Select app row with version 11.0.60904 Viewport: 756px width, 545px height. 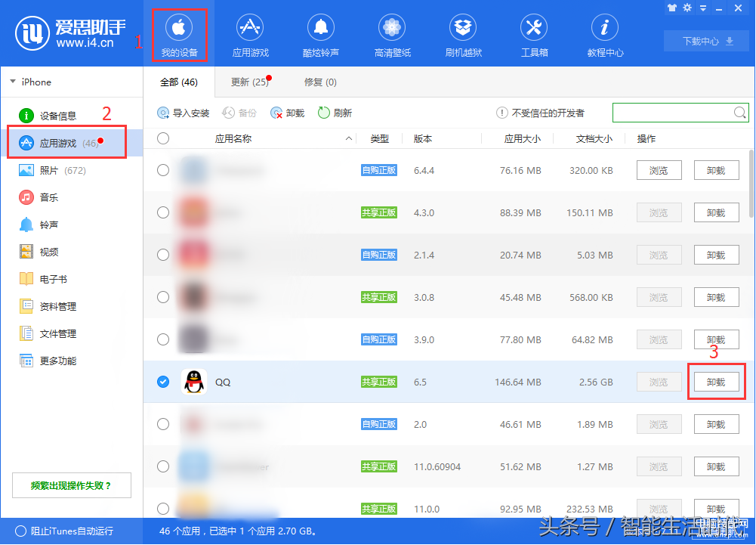pos(163,466)
